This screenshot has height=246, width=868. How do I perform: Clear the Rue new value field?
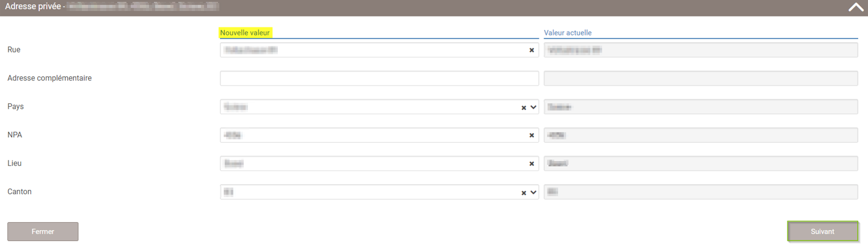click(531, 51)
